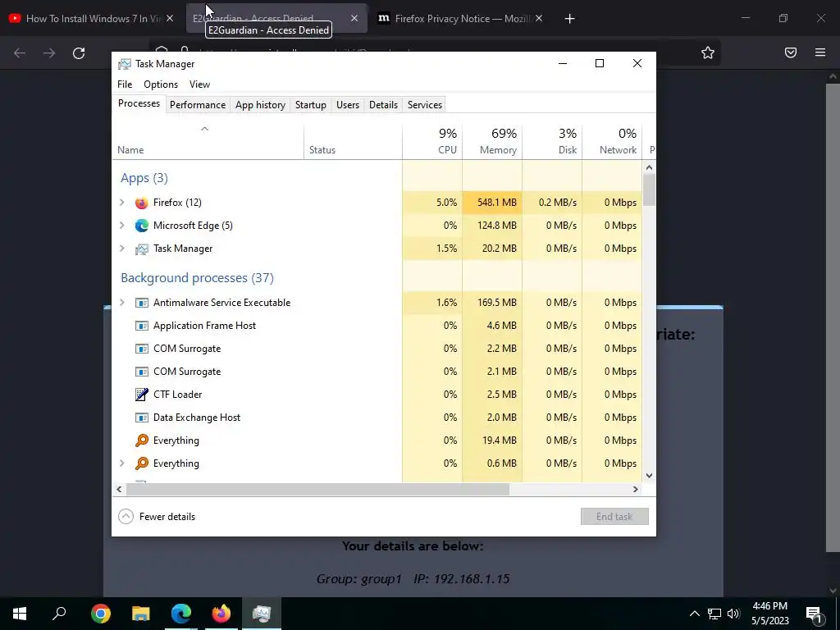Expand the Firefox (12) process group
Screen dimensions: 840x630
coord(122,203)
